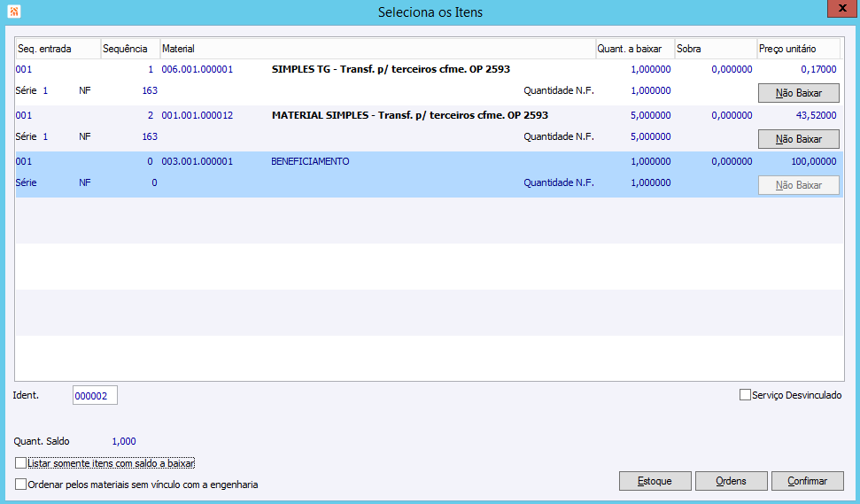Image resolution: width=860 pixels, height=504 pixels.
Task: Click the Estoque button
Action: pyautogui.click(x=655, y=481)
